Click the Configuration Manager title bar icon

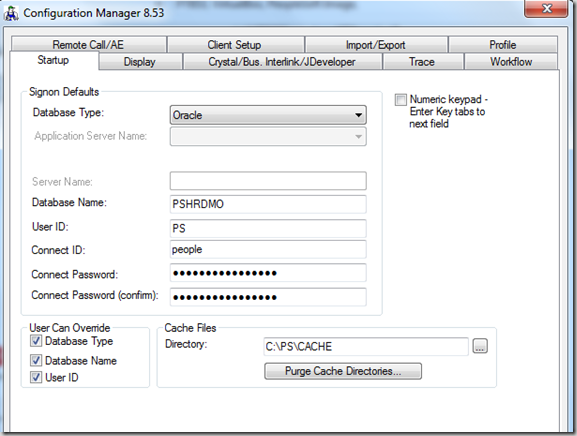(11, 13)
